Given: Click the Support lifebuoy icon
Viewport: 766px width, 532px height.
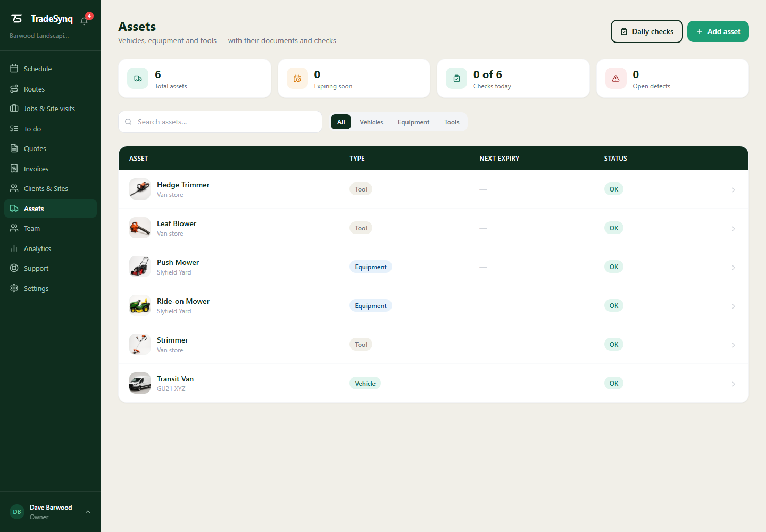Looking at the screenshot, I should 14,268.
